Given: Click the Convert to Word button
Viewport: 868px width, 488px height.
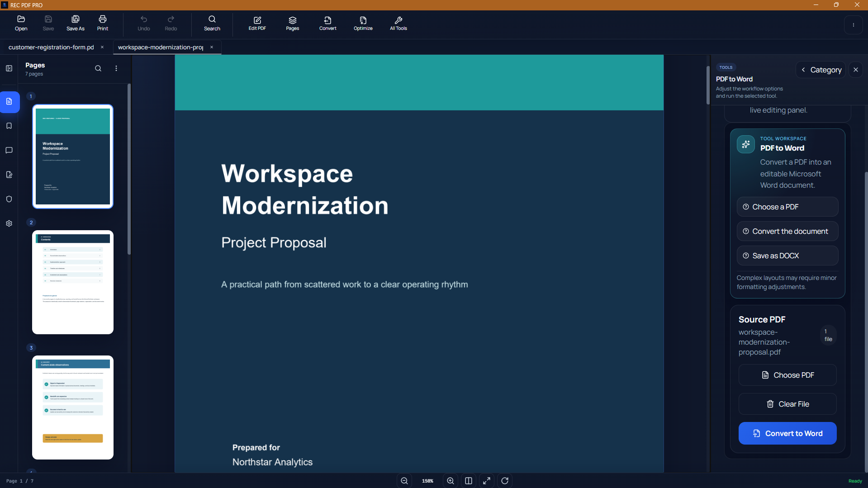Looking at the screenshot, I should [787, 433].
